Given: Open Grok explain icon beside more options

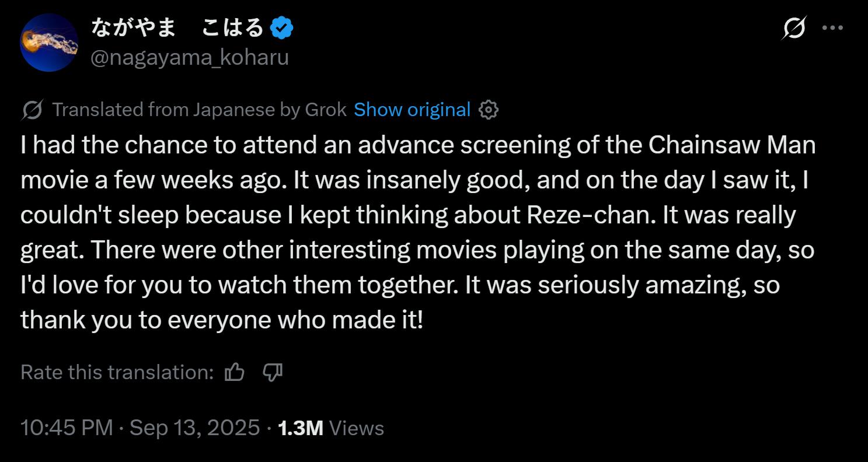Looking at the screenshot, I should coord(794,28).
